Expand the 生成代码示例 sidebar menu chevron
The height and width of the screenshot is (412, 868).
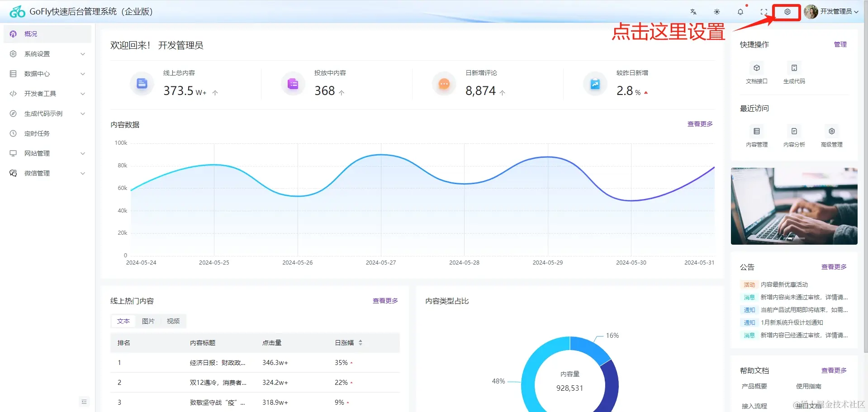(x=83, y=114)
